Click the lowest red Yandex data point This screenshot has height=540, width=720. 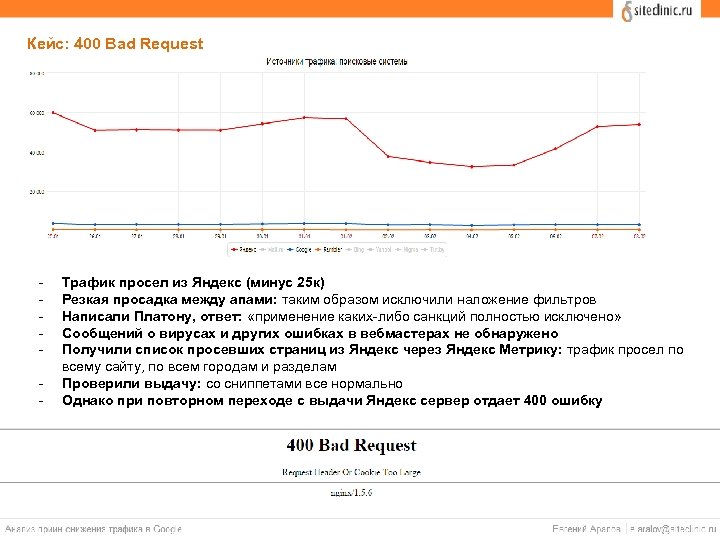[x=472, y=167]
